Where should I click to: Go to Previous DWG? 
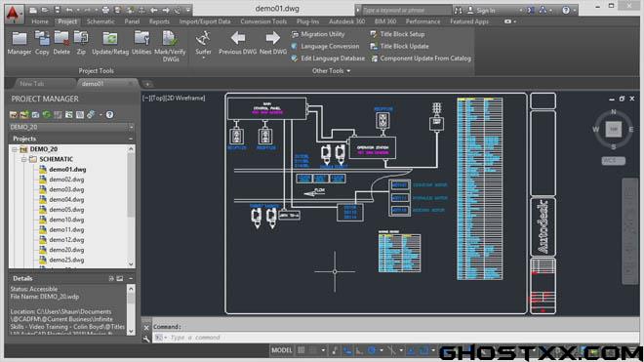click(237, 43)
